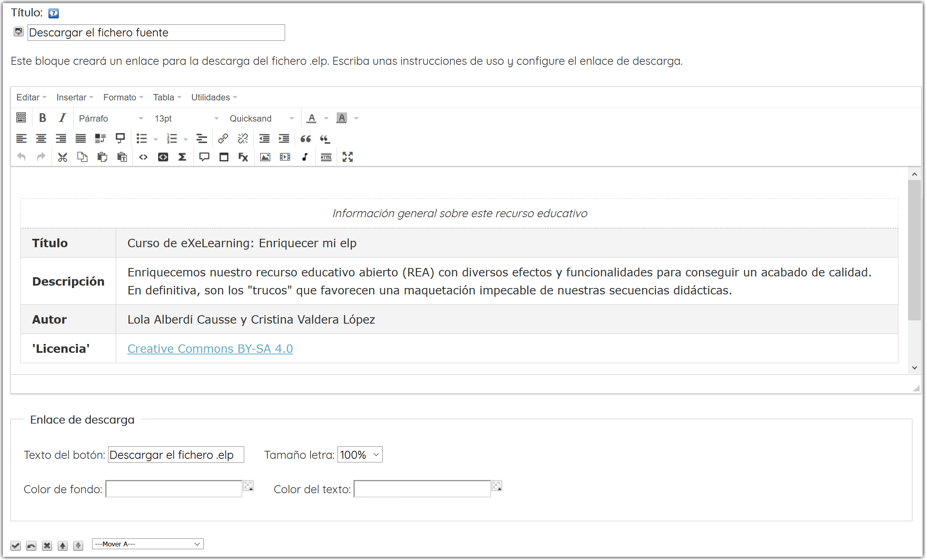Screen dimensions: 926x560
Task: Insert an image with the picture icon
Action: pos(265,157)
